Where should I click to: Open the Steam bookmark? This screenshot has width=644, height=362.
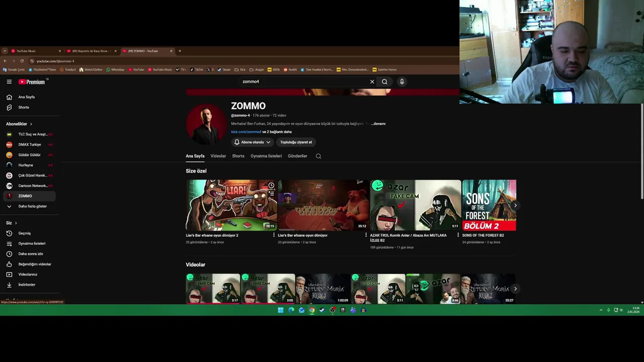tap(224, 69)
